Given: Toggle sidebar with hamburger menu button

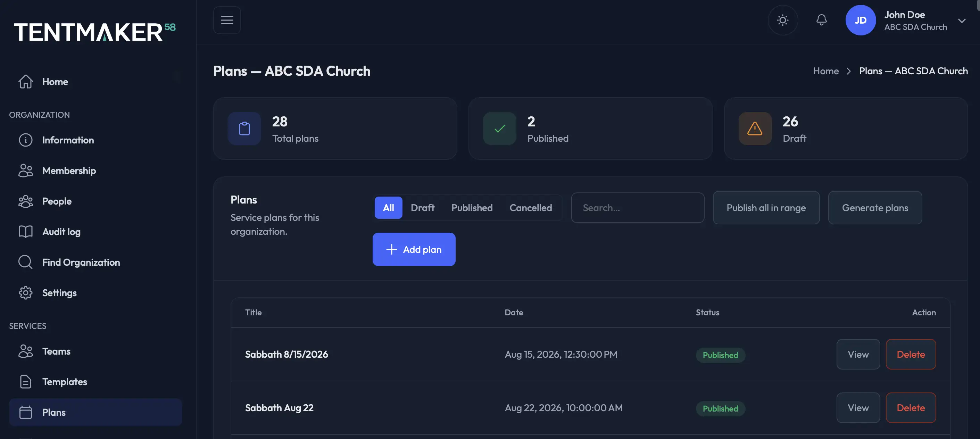Looking at the screenshot, I should (227, 20).
